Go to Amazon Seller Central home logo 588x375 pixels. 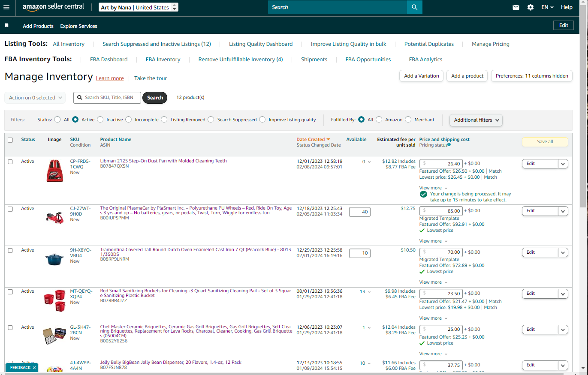point(53,7)
